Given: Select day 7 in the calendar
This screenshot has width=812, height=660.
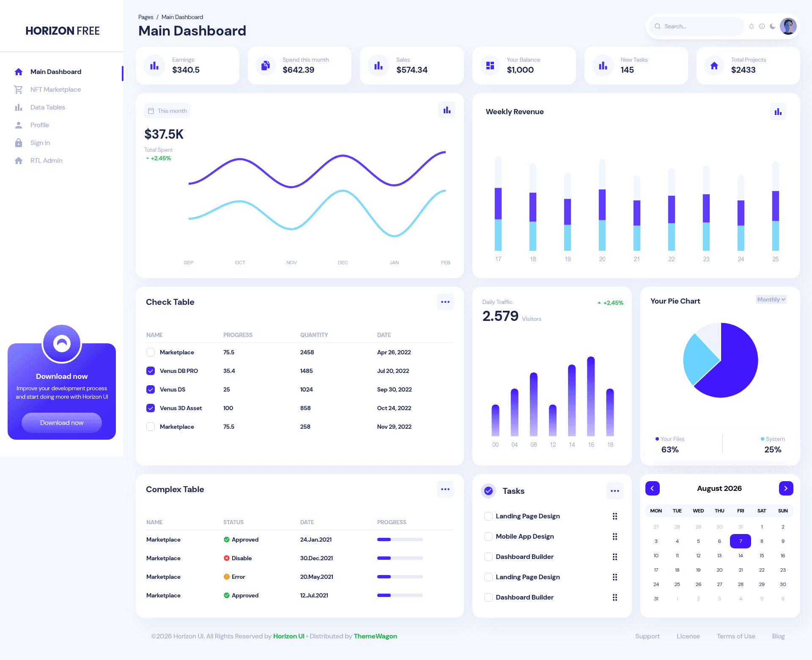Looking at the screenshot, I should pyautogui.click(x=741, y=541).
